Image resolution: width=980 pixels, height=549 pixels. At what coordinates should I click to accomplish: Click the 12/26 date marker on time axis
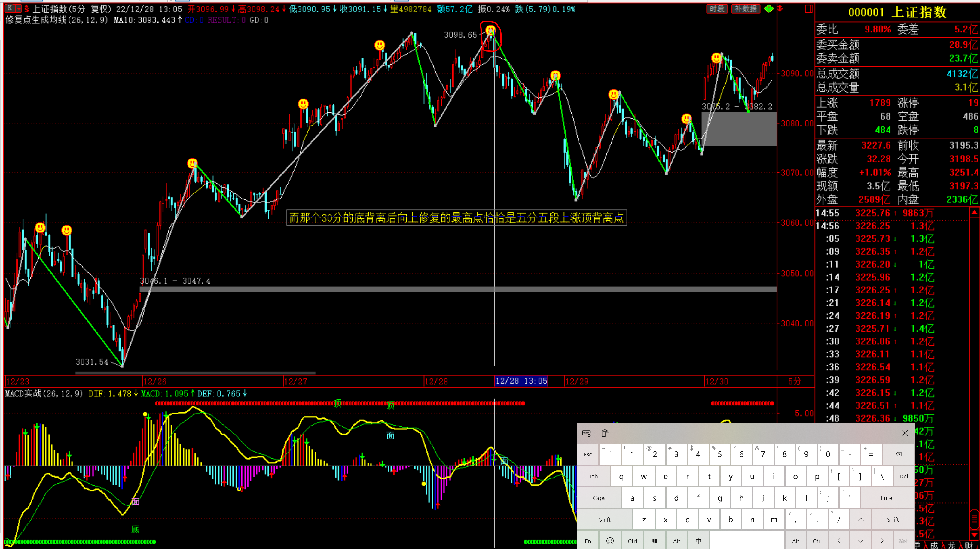(x=155, y=381)
